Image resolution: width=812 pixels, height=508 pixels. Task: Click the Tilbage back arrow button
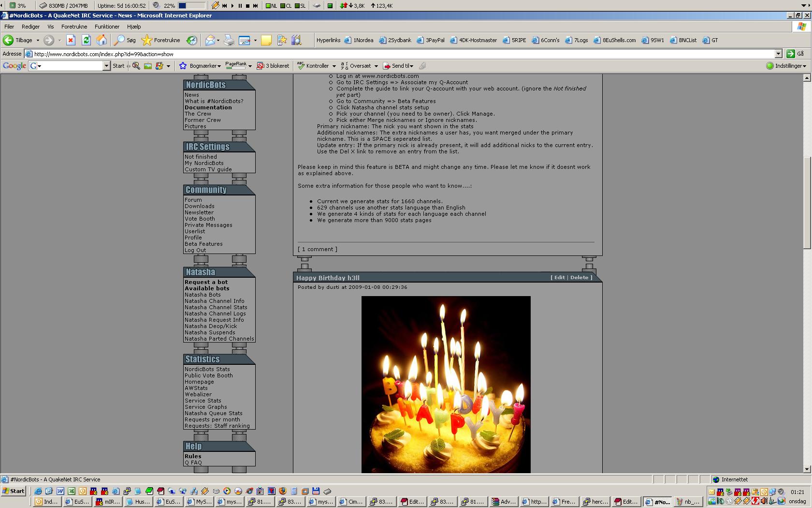(x=9, y=40)
